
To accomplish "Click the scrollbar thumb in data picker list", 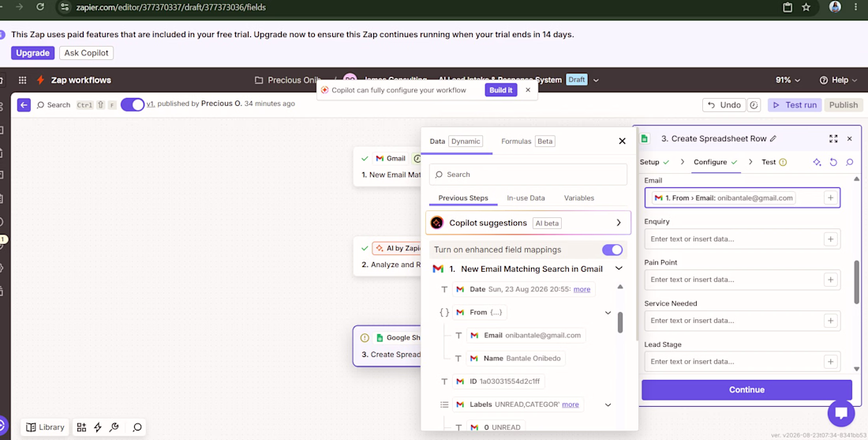I will (620, 322).
